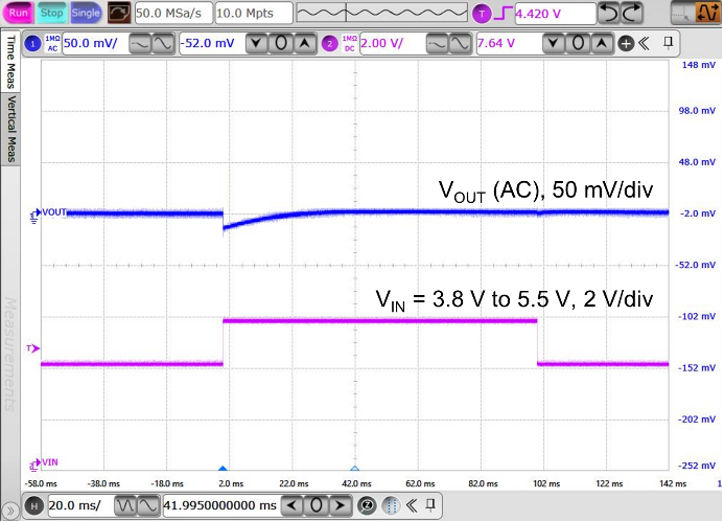The width and height of the screenshot is (722, 522).
Task: Toggle channel 1 on/off badge
Action: click(32, 43)
